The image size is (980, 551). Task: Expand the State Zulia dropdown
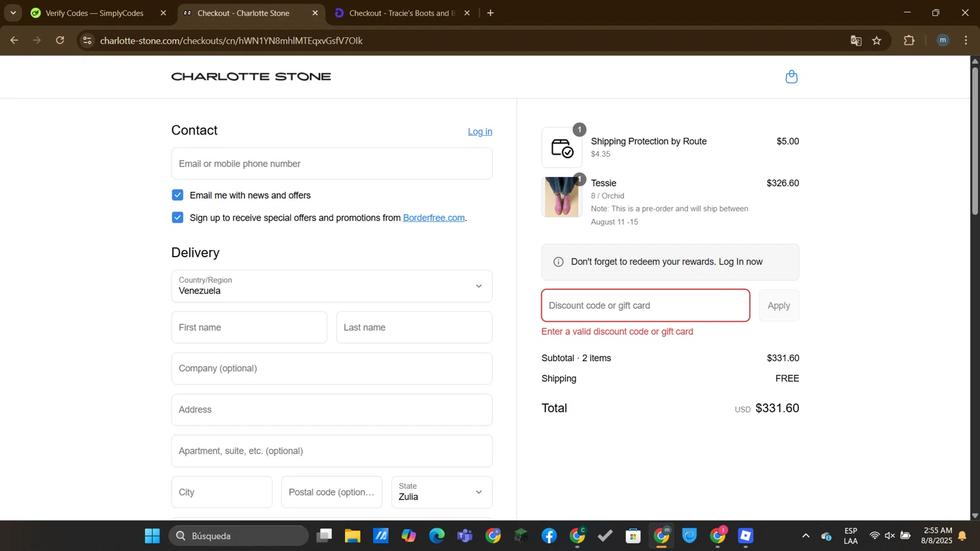(x=442, y=492)
